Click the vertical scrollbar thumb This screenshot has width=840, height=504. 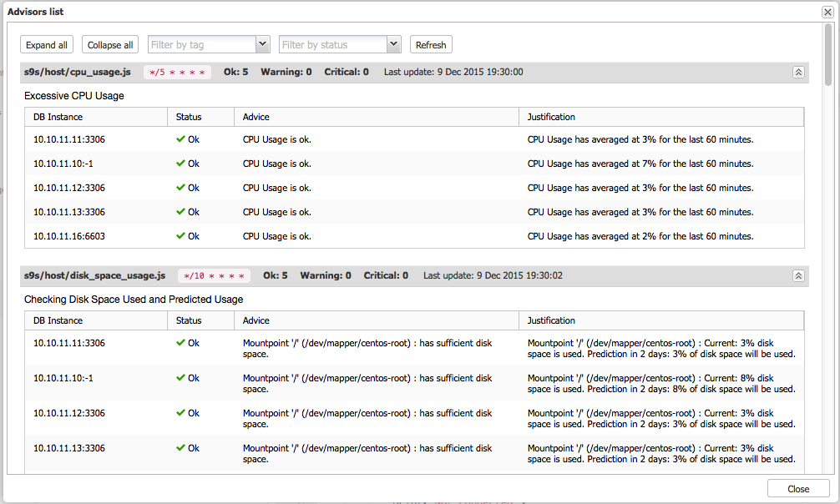(x=828, y=54)
